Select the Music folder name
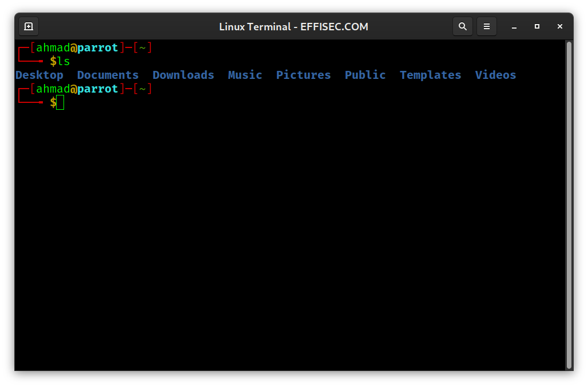This screenshot has height=387, width=588. click(245, 75)
